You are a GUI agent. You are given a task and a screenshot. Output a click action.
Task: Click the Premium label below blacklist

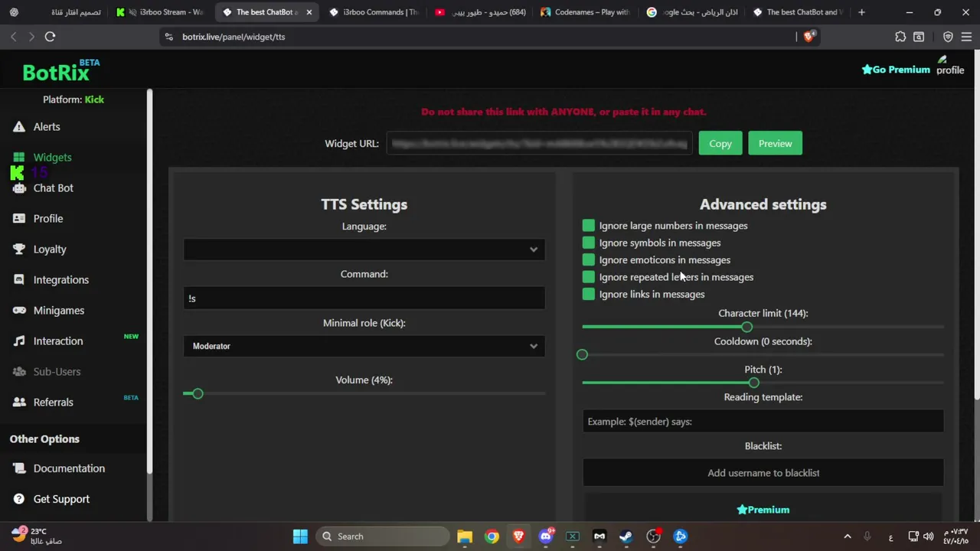click(763, 510)
